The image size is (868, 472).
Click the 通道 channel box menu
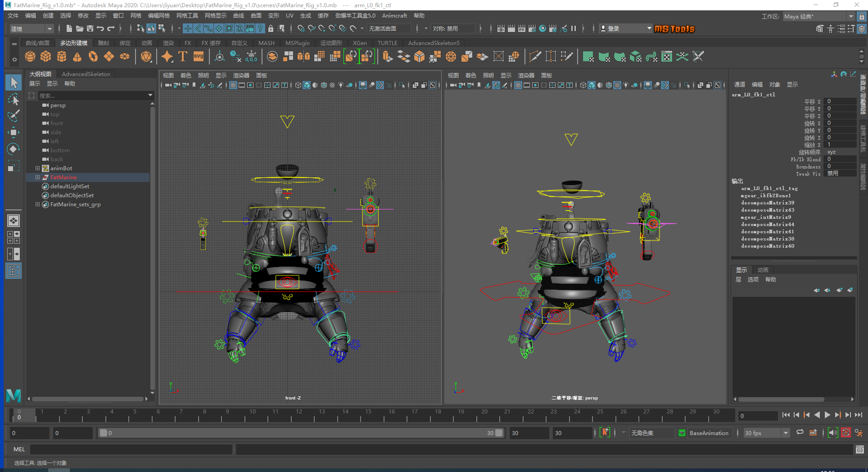(x=739, y=85)
